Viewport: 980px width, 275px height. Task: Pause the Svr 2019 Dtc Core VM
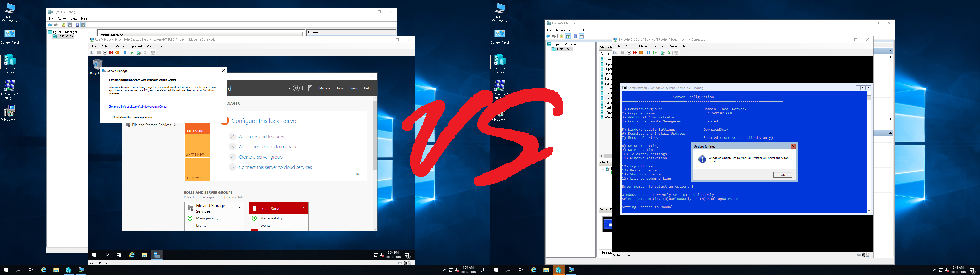click(x=649, y=53)
